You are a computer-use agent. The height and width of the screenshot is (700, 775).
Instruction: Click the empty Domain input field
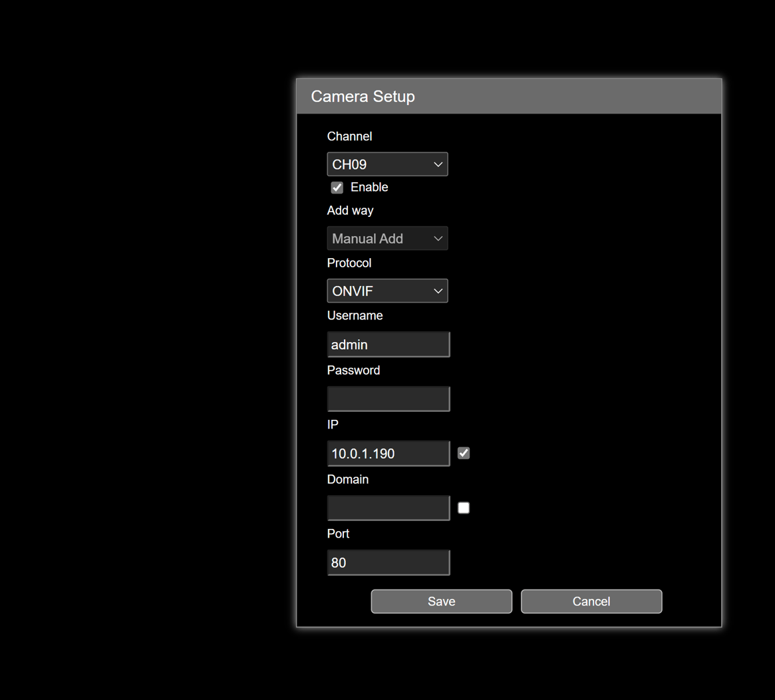pos(388,507)
